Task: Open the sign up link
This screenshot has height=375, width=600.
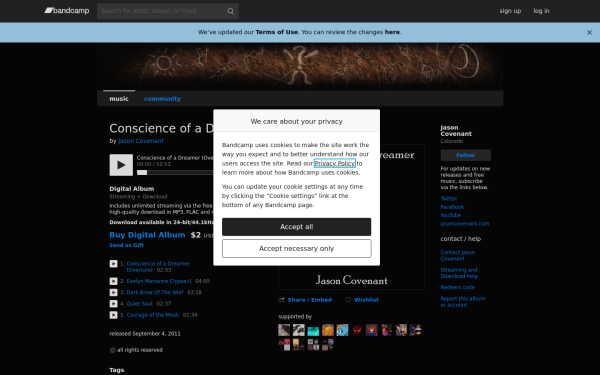Action: coord(510,11)
